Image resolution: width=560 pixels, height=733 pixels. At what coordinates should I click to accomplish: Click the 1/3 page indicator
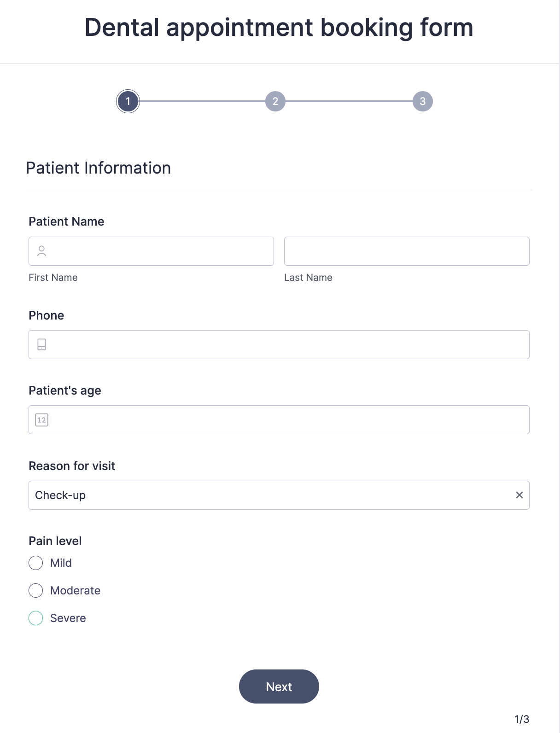click(x=522, y=719)
